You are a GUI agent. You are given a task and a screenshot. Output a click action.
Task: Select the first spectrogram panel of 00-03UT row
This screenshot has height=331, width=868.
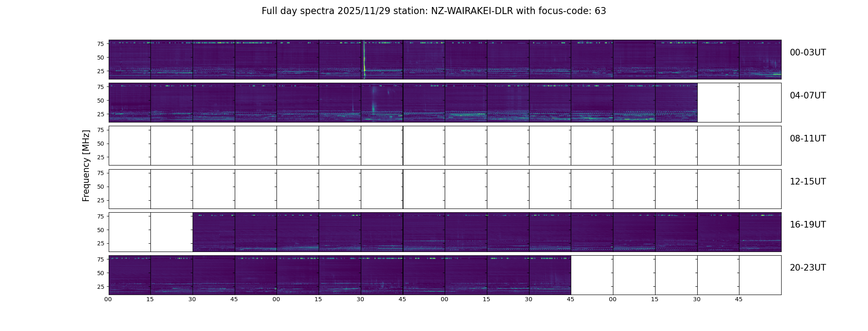coord(130,60)
